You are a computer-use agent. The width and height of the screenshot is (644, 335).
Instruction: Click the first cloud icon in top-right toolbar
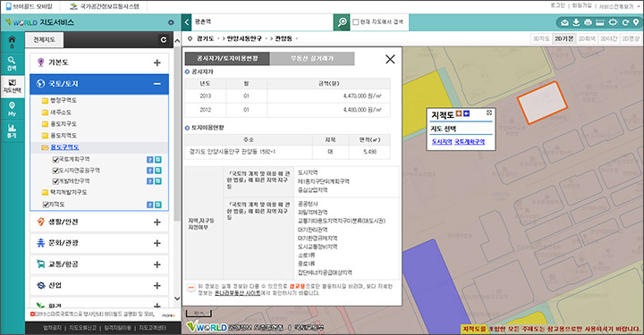coord(565,22)
